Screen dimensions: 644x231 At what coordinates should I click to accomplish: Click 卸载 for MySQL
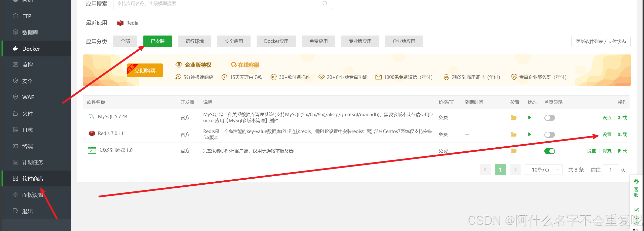coord(622,118)
